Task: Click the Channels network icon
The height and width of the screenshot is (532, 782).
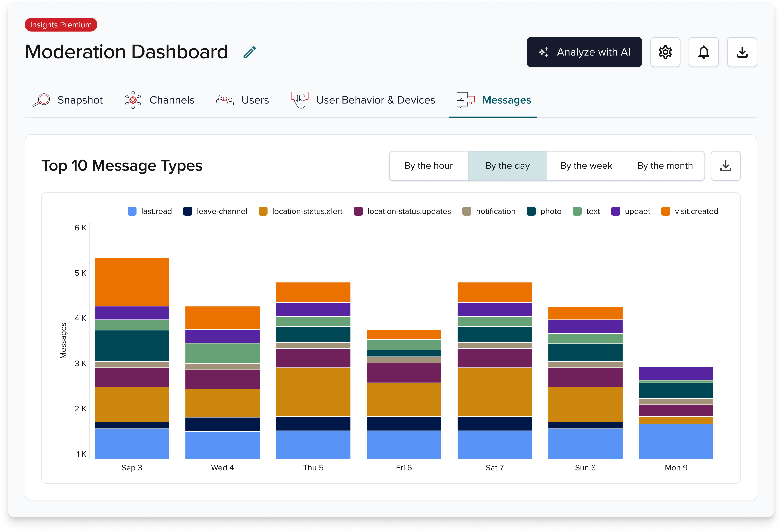Action: [133, 100]
